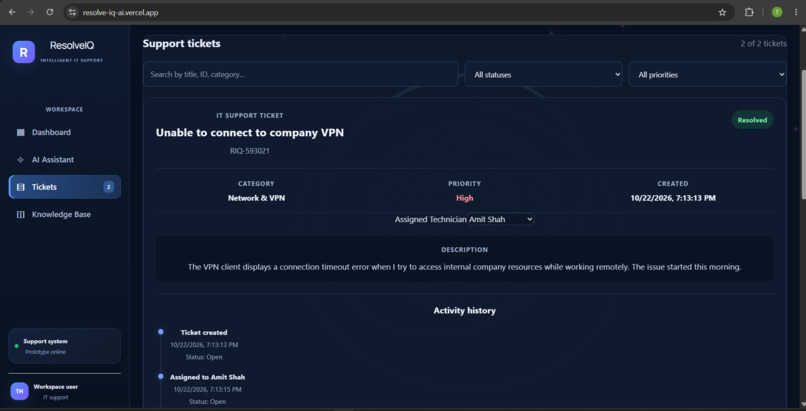Click the TH user avatar
Screen dimensions: 806x411
(20, 391)
